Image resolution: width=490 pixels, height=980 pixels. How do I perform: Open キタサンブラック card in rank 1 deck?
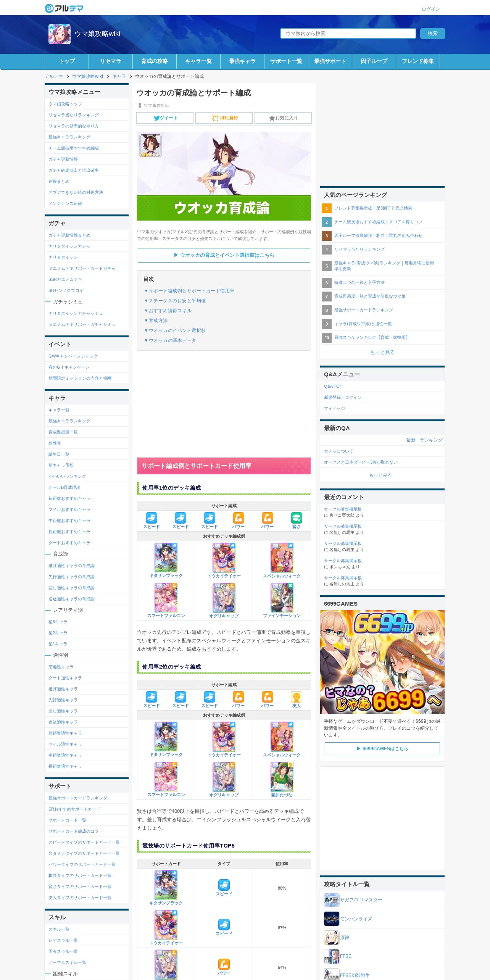pyautogui.click(x=166, y=558)
